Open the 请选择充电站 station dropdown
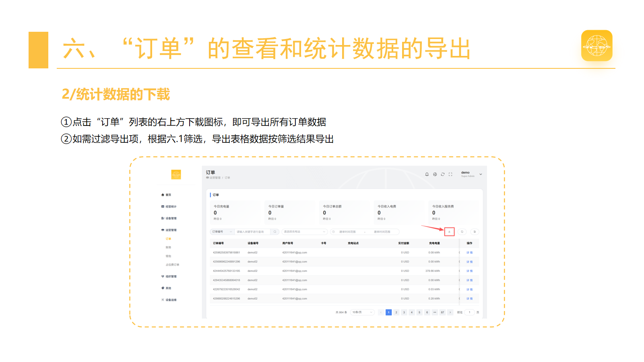 point(304,232)
